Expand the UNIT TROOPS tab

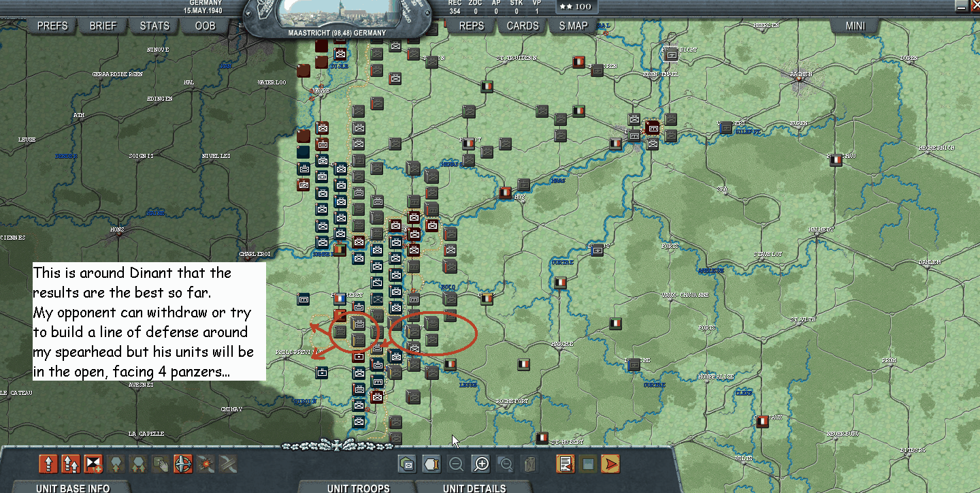359,488
